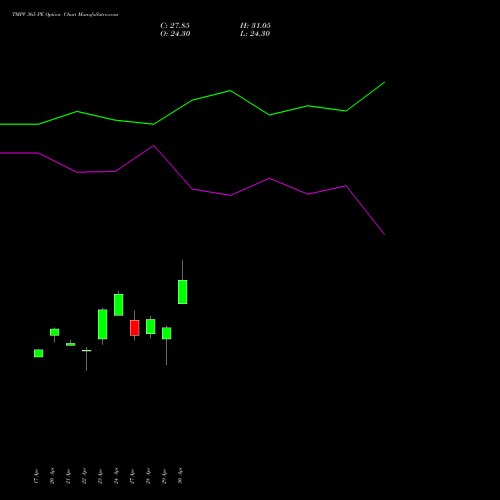Click the long-wick green candle on 29 Apr
The width and height of the screenshot is (500, 500).
[167, 333]
